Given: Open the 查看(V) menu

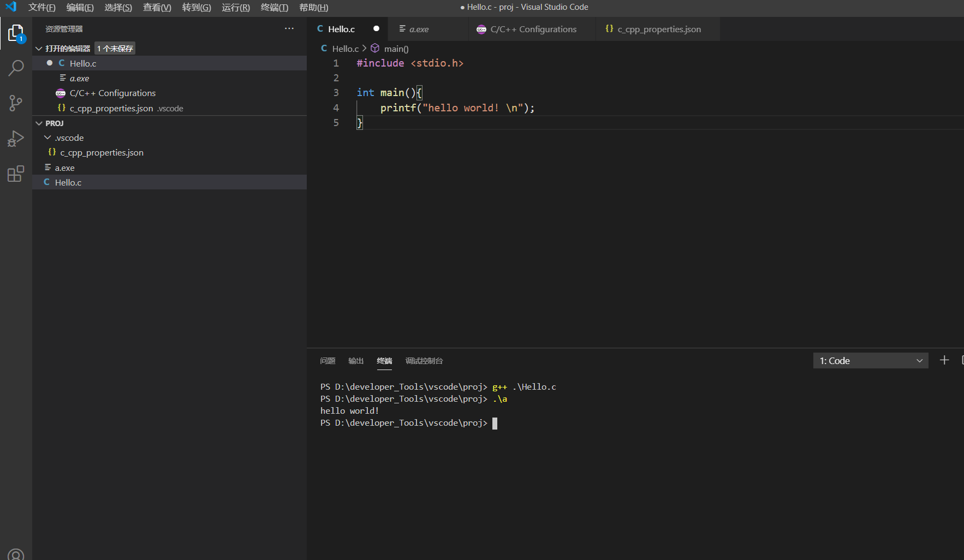Looking at the screenshot, I should [x=157, y=7].
